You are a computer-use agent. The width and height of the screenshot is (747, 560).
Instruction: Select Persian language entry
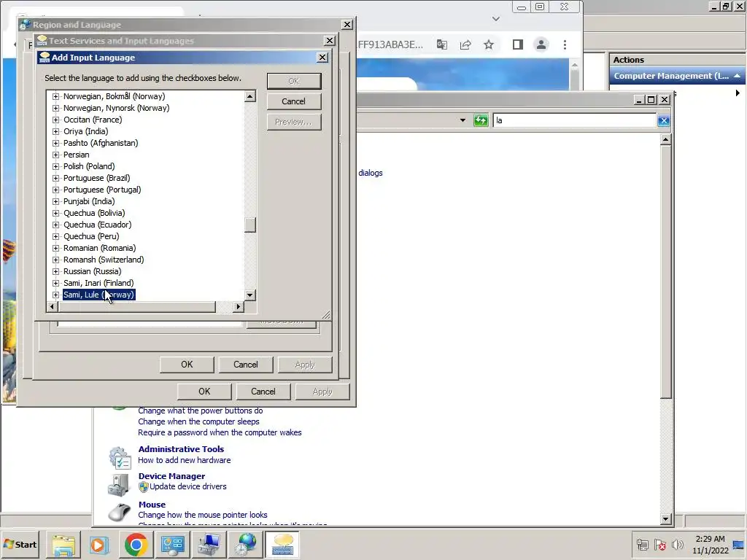click(76, 155)
